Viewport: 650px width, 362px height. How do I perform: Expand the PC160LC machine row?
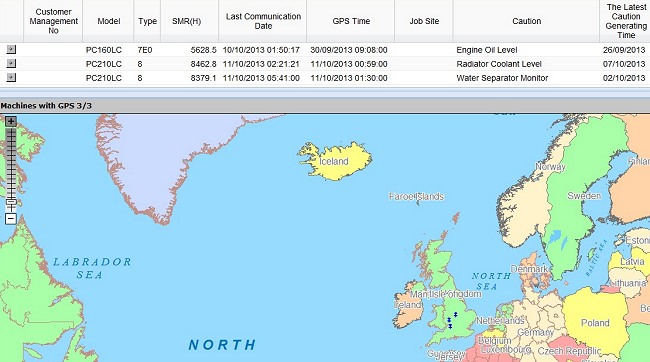(x=11, y=50)
